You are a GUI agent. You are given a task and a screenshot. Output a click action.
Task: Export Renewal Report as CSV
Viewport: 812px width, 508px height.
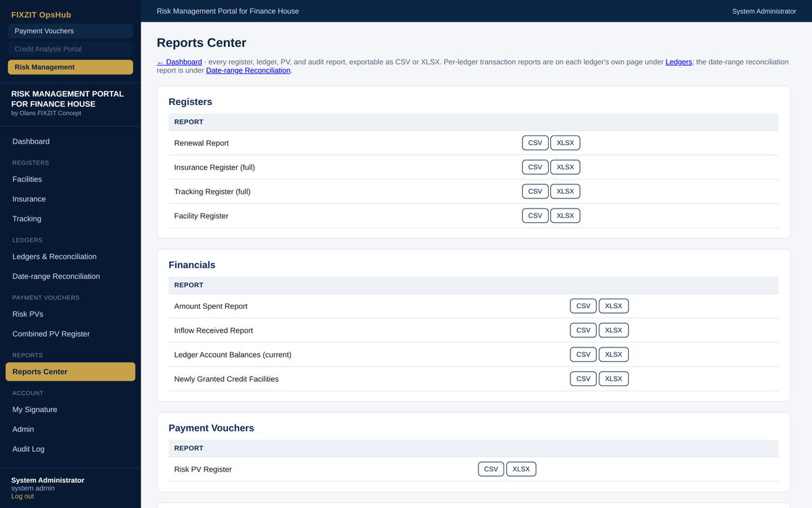click(x=535, y=143)
